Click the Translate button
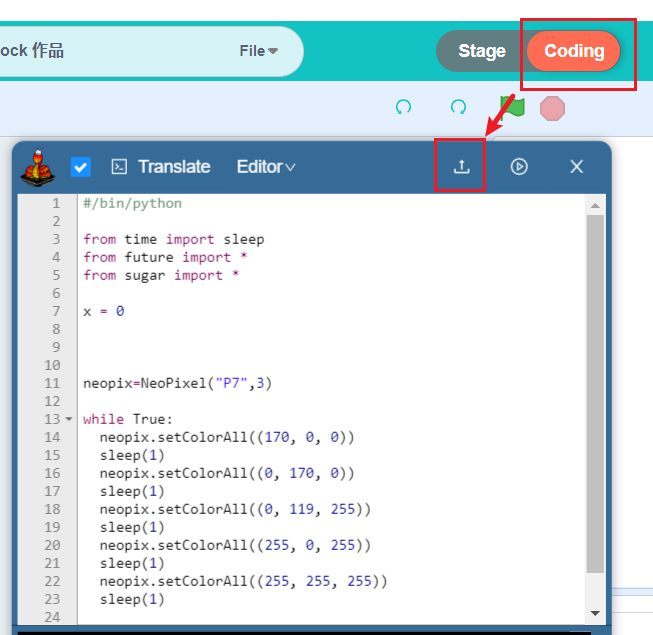The height and width of the screenshot is (635, 653). coord(174,167)
